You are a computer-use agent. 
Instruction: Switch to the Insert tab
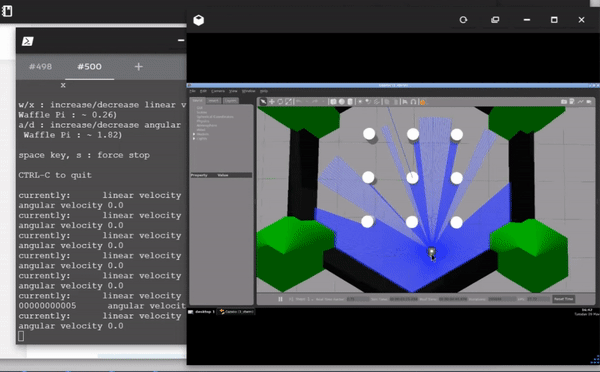(x=214, y=101)
